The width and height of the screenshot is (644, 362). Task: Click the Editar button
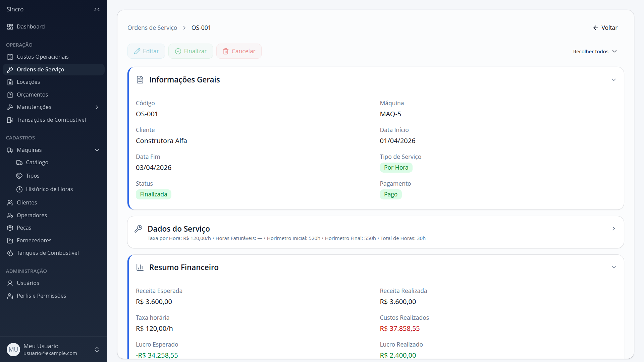[x=146, y=51]
